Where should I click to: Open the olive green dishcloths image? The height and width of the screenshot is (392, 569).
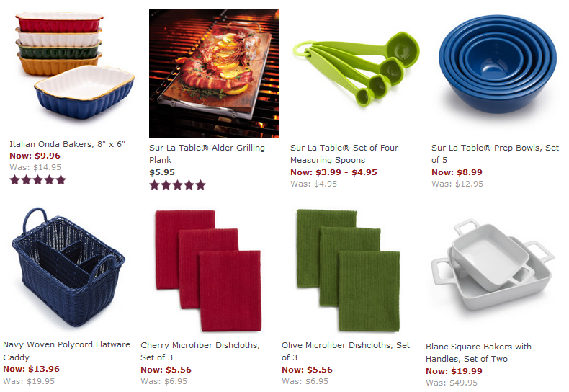[348, 270]
